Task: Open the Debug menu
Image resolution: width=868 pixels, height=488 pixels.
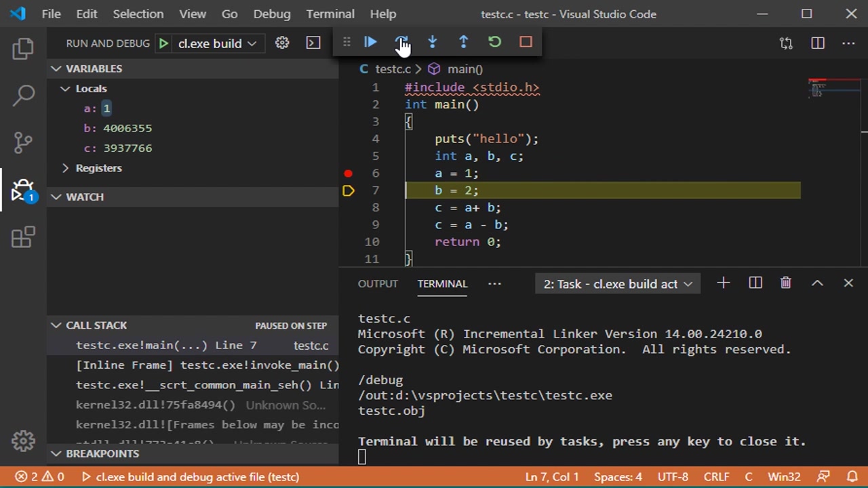Action: pyautogui.click(x=271, y=14)
